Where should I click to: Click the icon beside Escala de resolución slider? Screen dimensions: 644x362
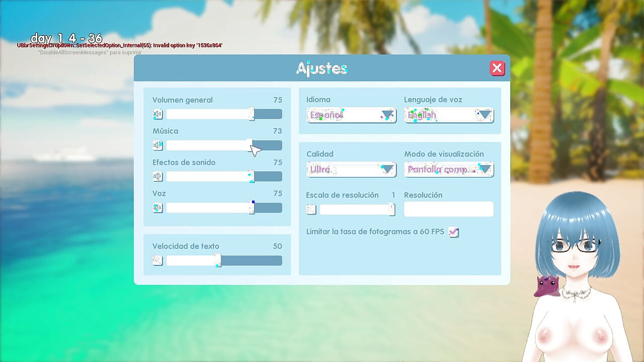[x=311, y=209]
